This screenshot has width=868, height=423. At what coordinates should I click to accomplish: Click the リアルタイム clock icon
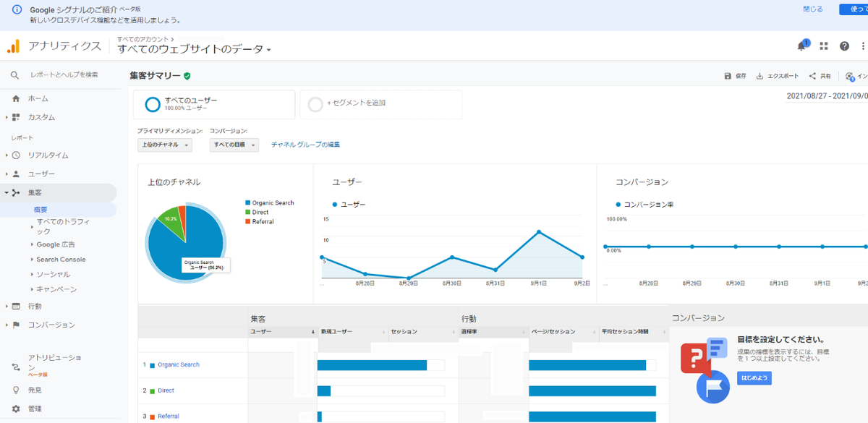point(16,155)
